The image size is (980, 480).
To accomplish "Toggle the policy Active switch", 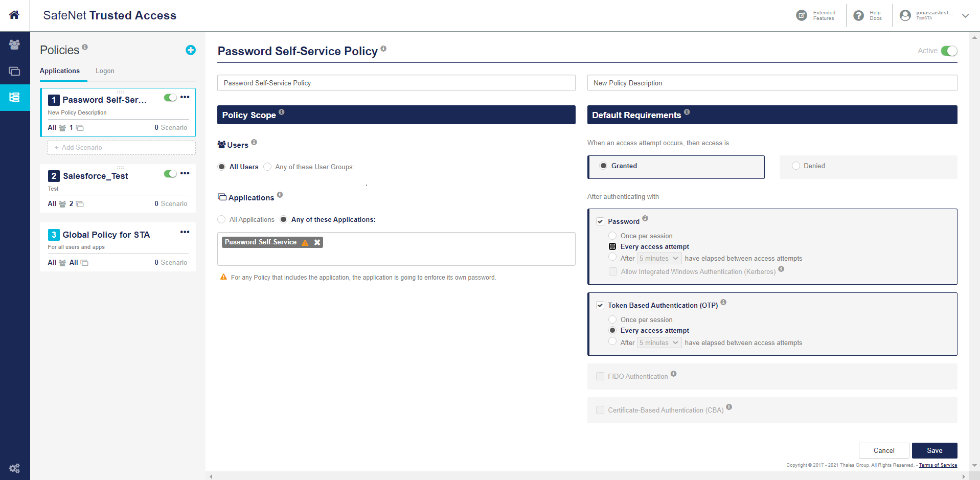I will point(949,51).
